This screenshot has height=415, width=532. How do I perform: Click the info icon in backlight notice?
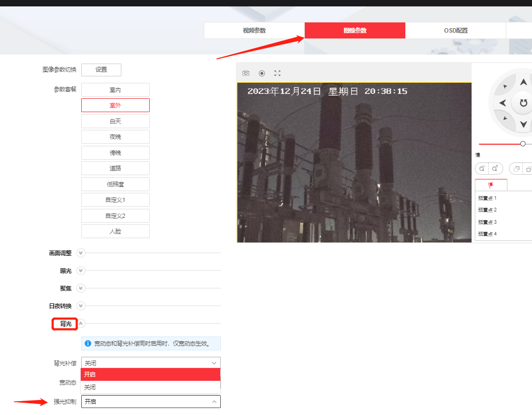pyautogui.click(x=88, y=343)
